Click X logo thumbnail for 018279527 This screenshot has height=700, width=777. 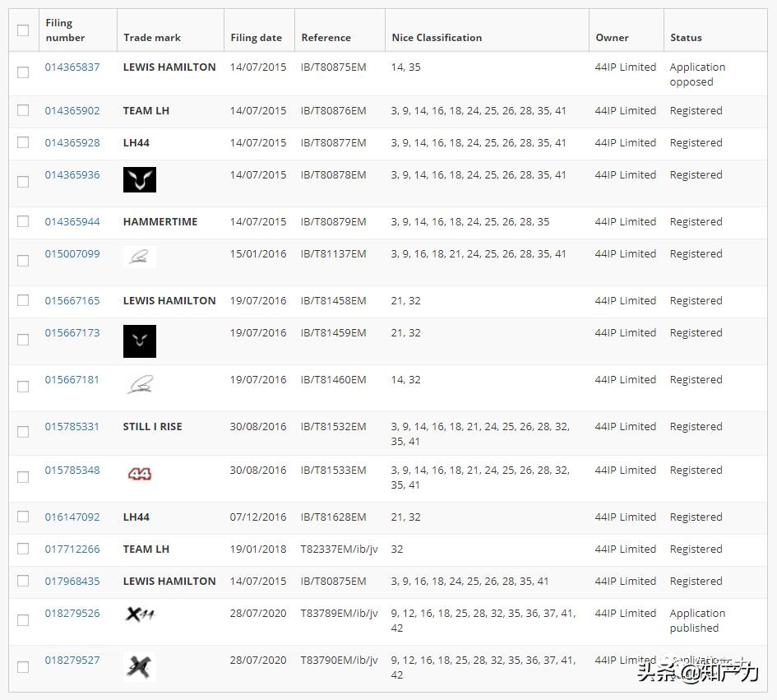pos(140,667)
